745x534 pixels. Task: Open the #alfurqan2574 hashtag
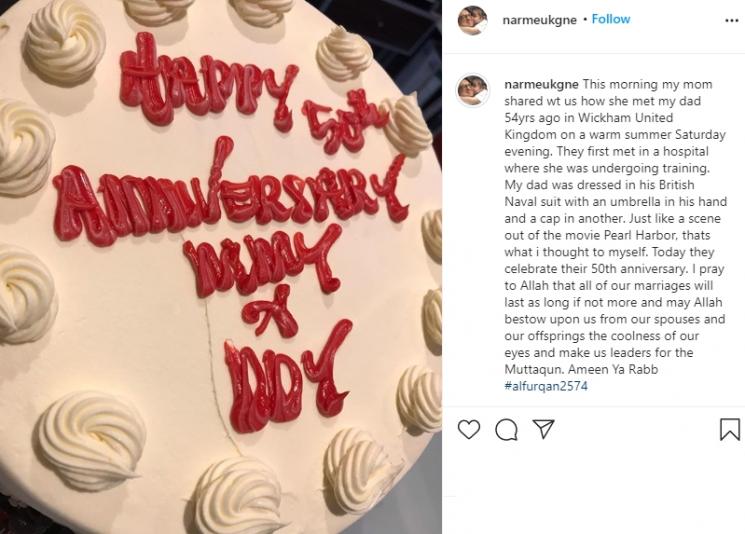point(546,386)
